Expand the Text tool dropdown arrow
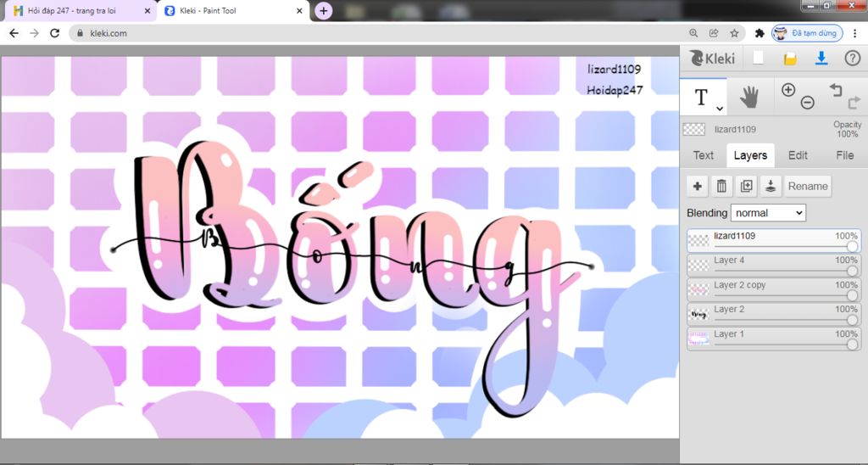Screen dimensions: 868x465 tap(719, 109)
